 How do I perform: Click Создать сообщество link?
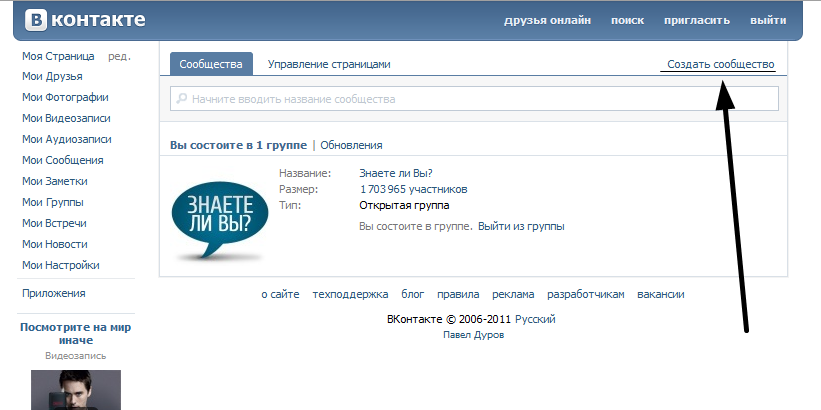[x=720, y=64]
